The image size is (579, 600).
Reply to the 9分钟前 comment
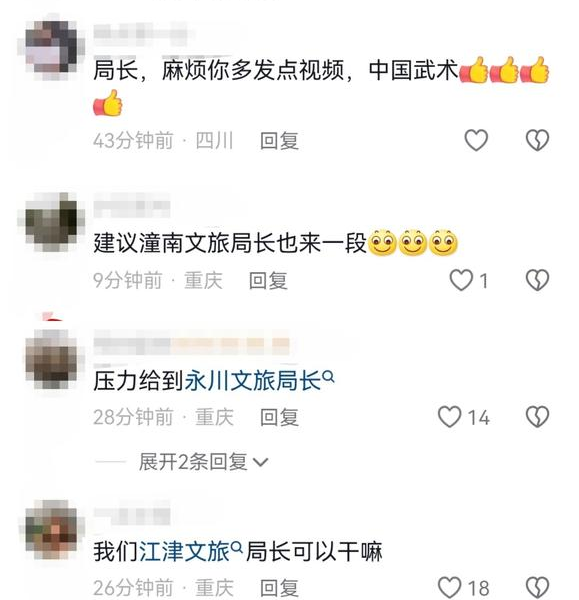pyautogui.click(x=268, y=280)
